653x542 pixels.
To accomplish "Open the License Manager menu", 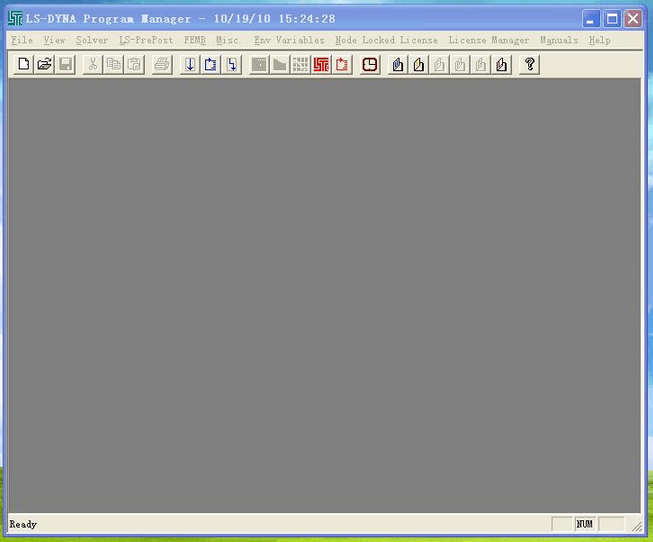I will (489, 40).
